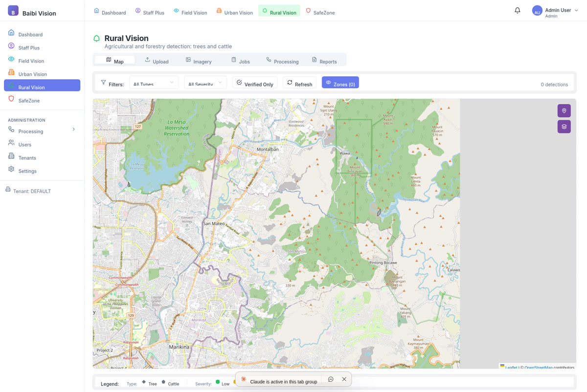
Task: Open the All Types filter dropdown
Action: tap(154, 83)
